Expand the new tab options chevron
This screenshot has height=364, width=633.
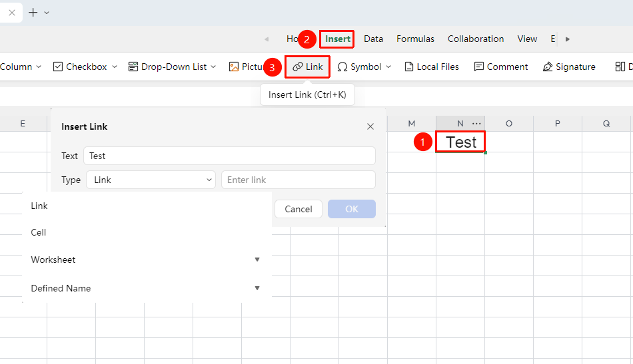[47, 13]
